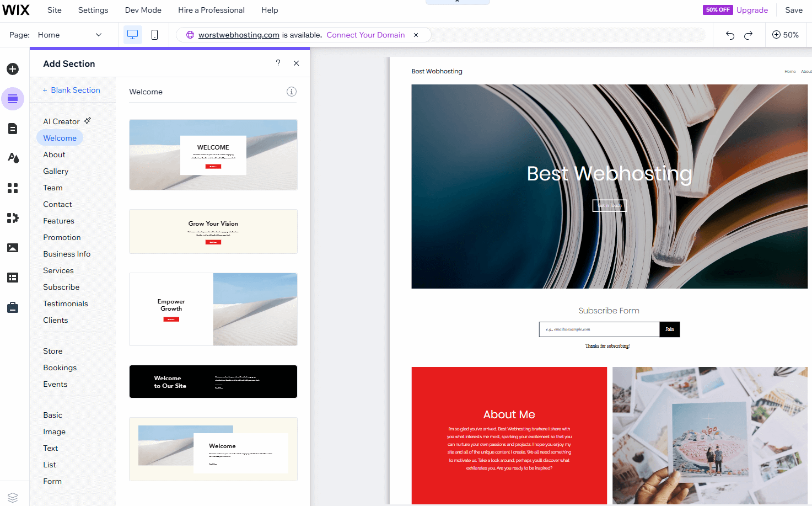The height and width of the screenshot is (506, 812).
Task: Click the Undo arrow
Action: (730, 35)
